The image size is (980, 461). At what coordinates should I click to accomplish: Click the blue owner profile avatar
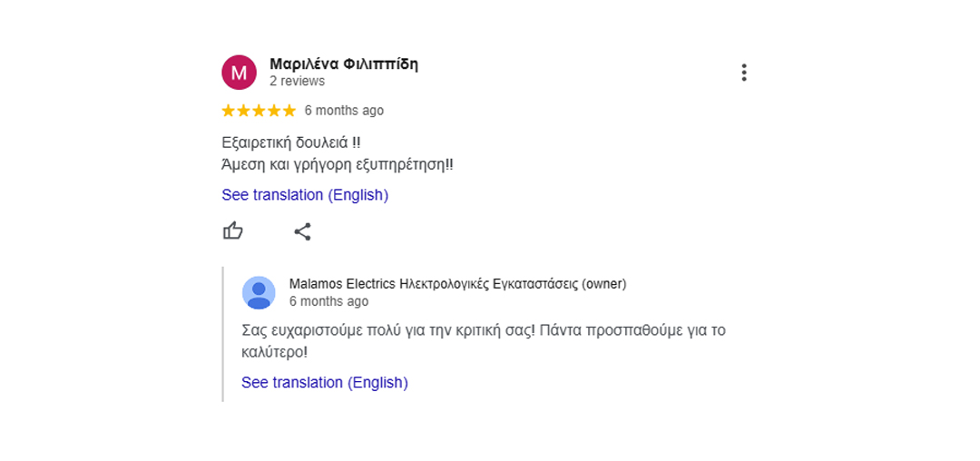pyautogui.click(x=259, y=292)
